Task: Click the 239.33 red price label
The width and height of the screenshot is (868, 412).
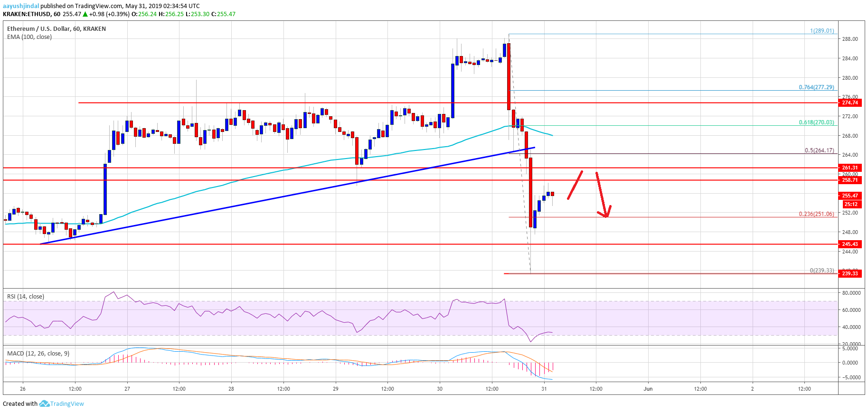Action: tap(850, 273)
